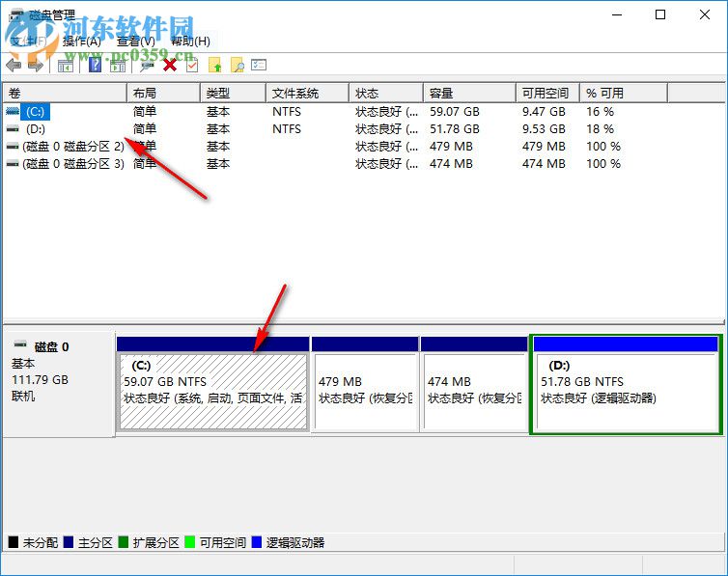Sort by the 文件系统 column header

307,94
